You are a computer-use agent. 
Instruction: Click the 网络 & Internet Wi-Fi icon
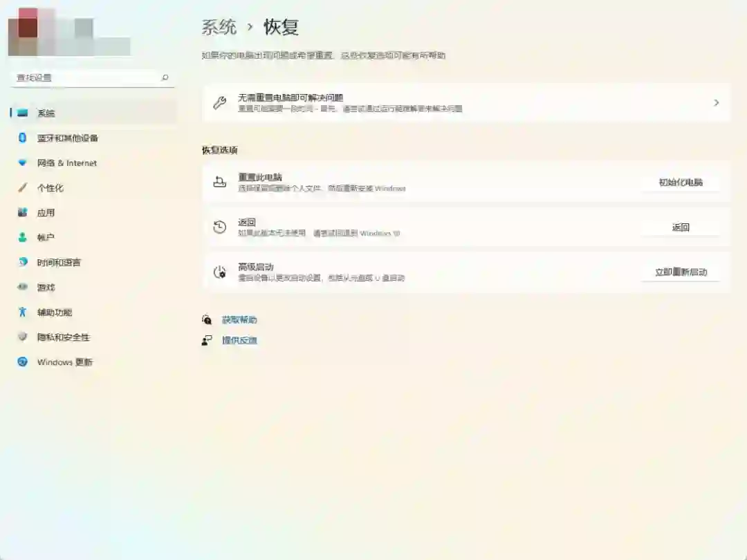22,163
